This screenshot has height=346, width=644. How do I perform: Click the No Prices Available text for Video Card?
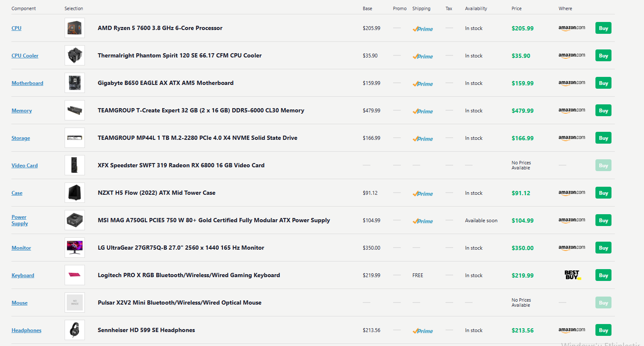[521, 165]
